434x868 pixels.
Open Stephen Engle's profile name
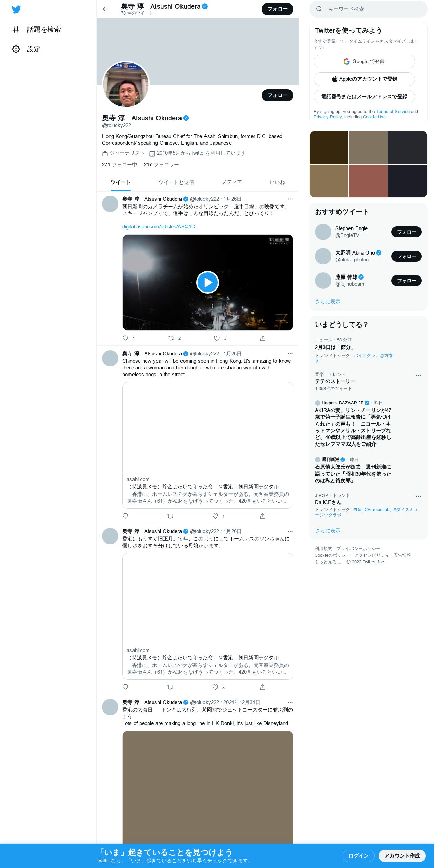pyautogui.click(x=352, y=228)
